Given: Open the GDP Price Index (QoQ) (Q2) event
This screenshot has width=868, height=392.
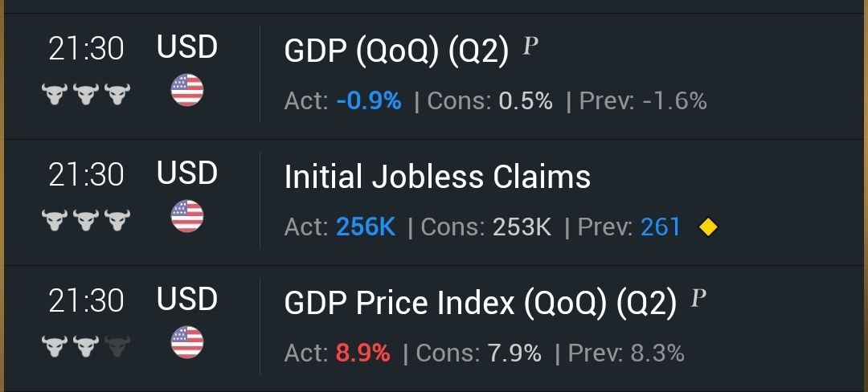Looking at the screenshot, I should 481,304.
